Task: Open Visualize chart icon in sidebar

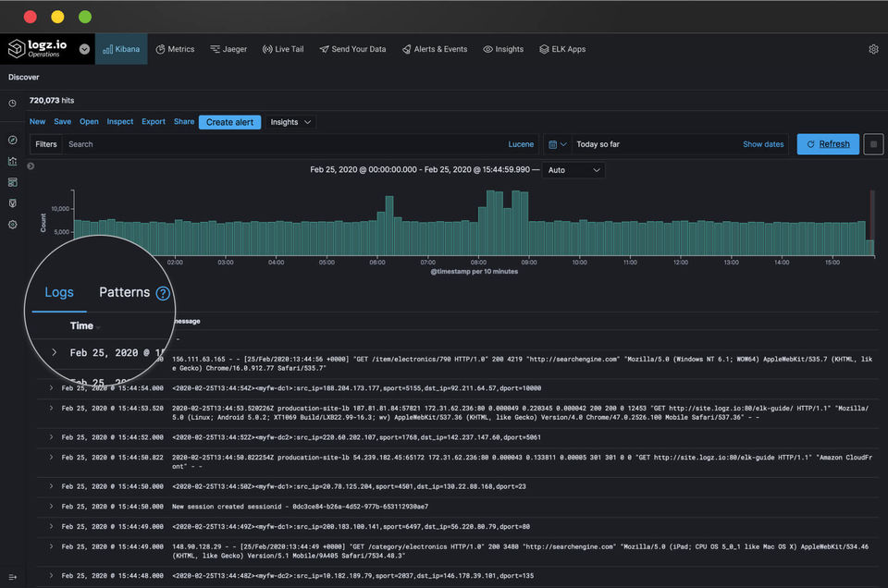Action: click(x=12, y=161)
